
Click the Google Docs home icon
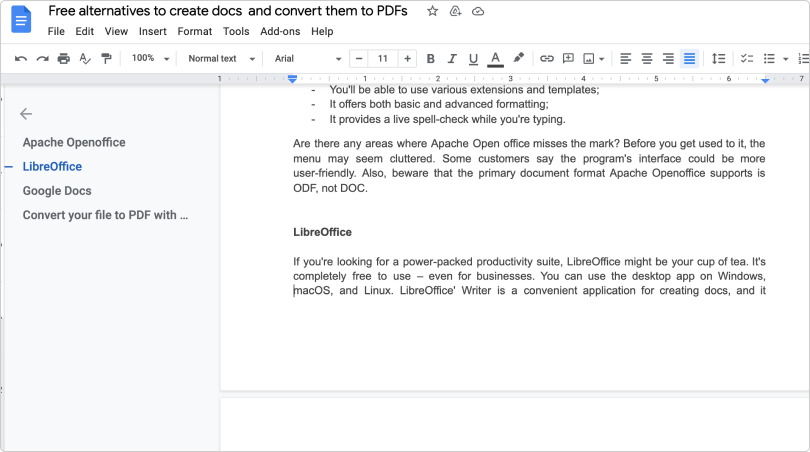pos(21,20)
